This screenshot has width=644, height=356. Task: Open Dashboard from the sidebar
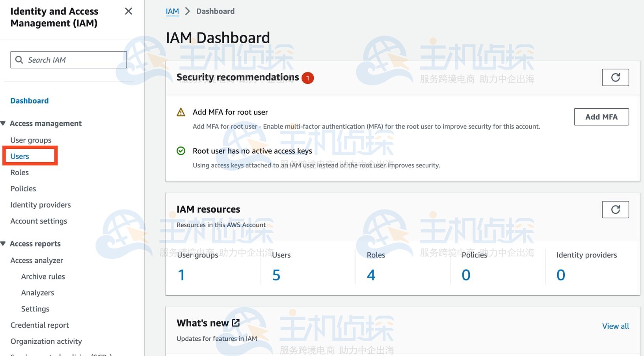coord(29,100)
